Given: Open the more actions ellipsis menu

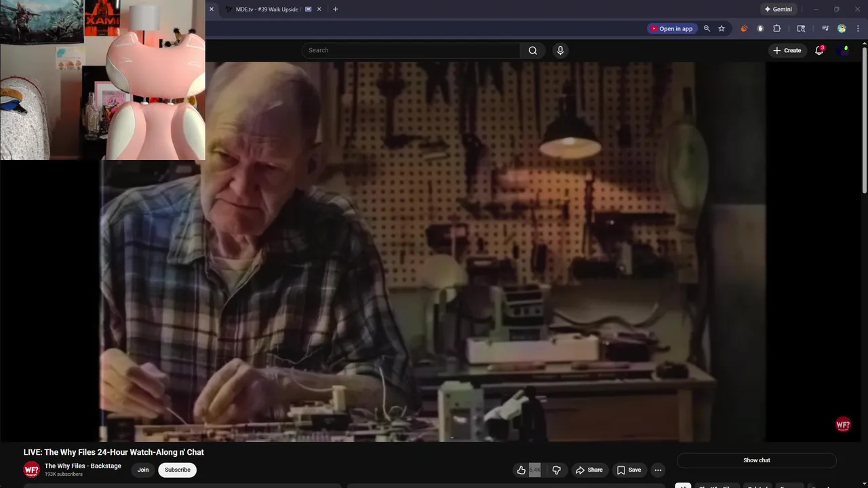Looking at the screenshot, I should coord(658,470).
